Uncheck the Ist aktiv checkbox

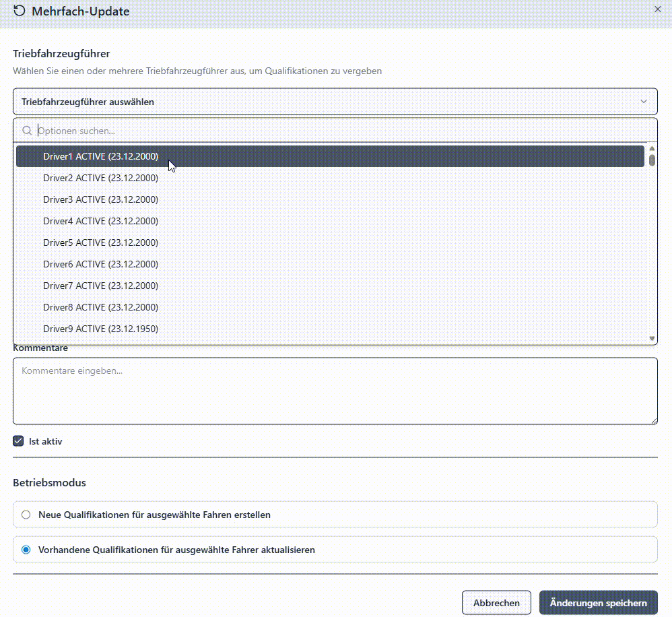click(x=18, y=441)
